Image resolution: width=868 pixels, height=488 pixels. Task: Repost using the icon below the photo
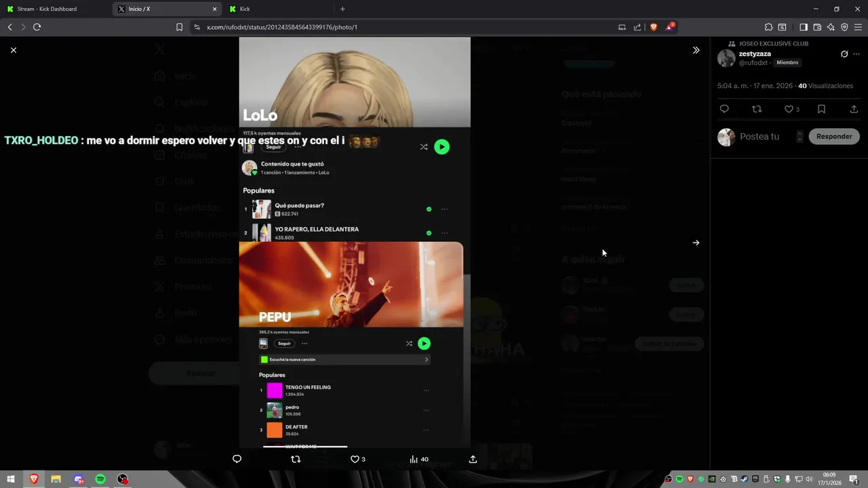click(296, 459)
